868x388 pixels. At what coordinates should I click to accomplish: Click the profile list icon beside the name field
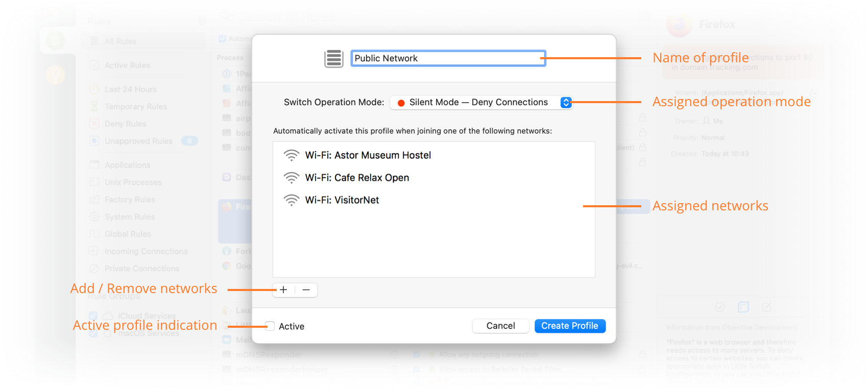(x=333, y=59)
